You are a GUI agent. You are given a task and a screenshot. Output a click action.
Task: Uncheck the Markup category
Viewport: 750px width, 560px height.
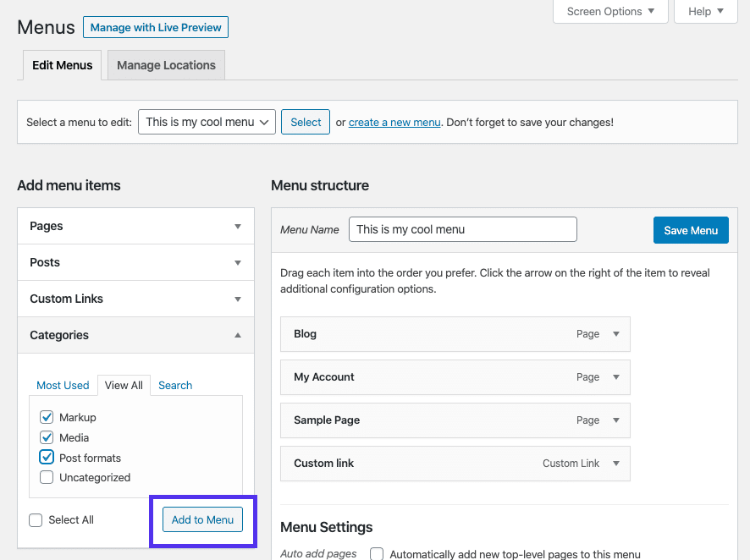[x=47, y=417]
